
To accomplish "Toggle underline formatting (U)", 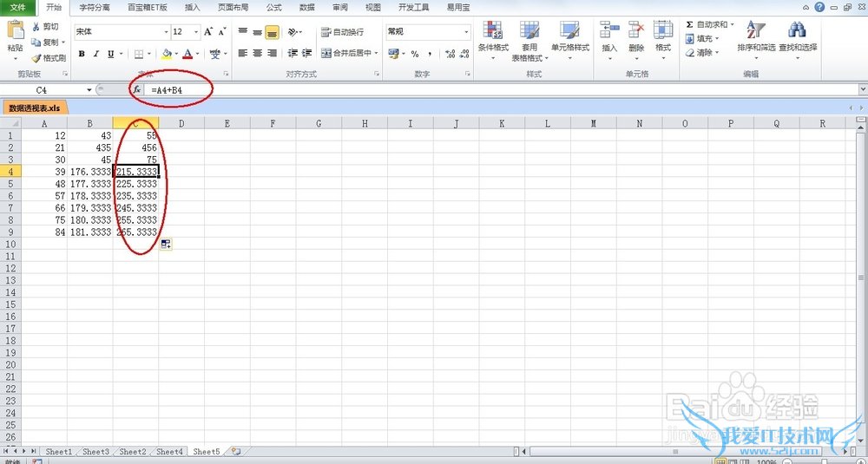I will 111,54.
